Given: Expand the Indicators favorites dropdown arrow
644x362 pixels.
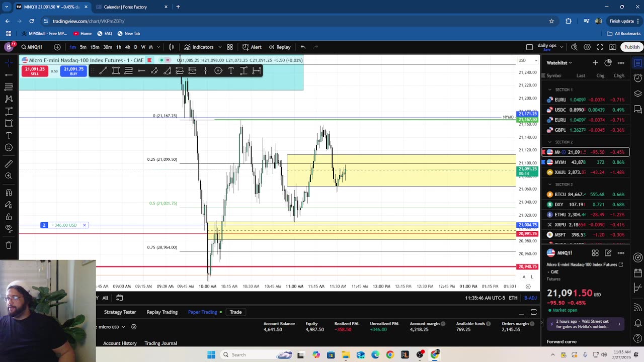Looking at the screenshot, I should pos(219,47).
